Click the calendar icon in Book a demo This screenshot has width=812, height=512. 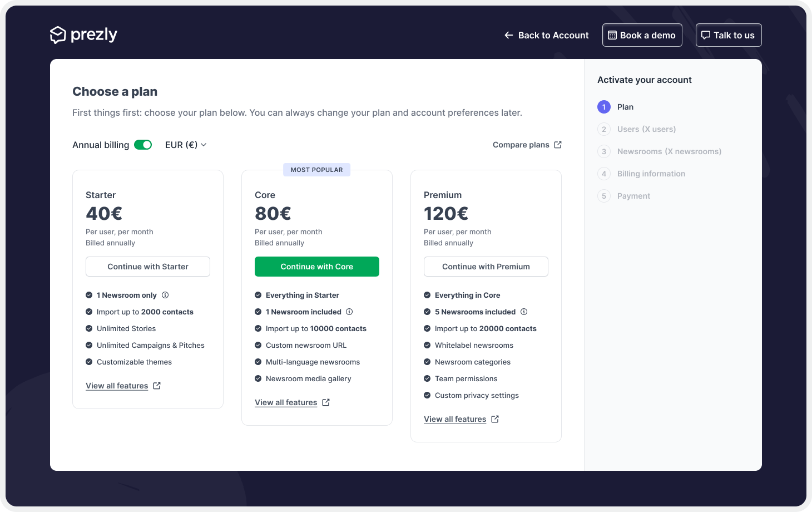[x=612, y=35]
